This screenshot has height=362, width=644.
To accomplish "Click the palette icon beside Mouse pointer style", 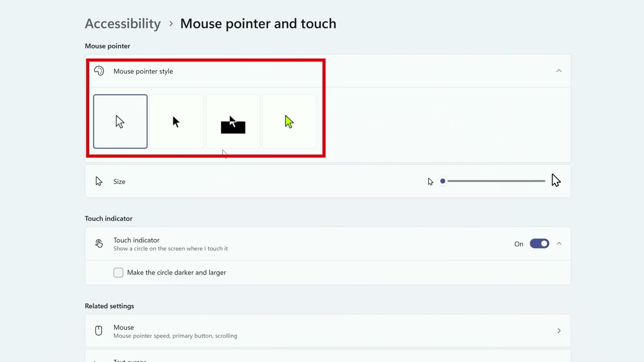I will (99, 71).
